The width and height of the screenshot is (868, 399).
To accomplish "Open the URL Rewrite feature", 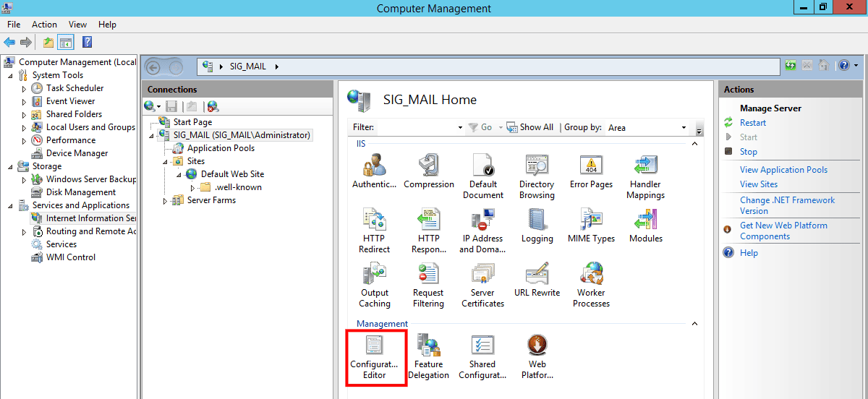I will (x=537, y=280).
